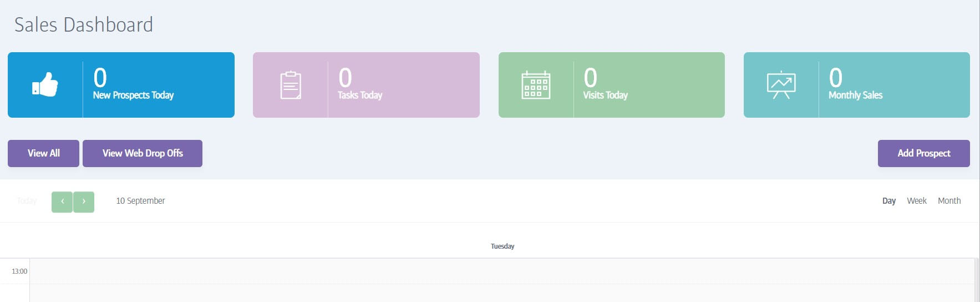Open the Tasks Today card
The width and height of the screenshot is (980, 302).
pos(366,85)
